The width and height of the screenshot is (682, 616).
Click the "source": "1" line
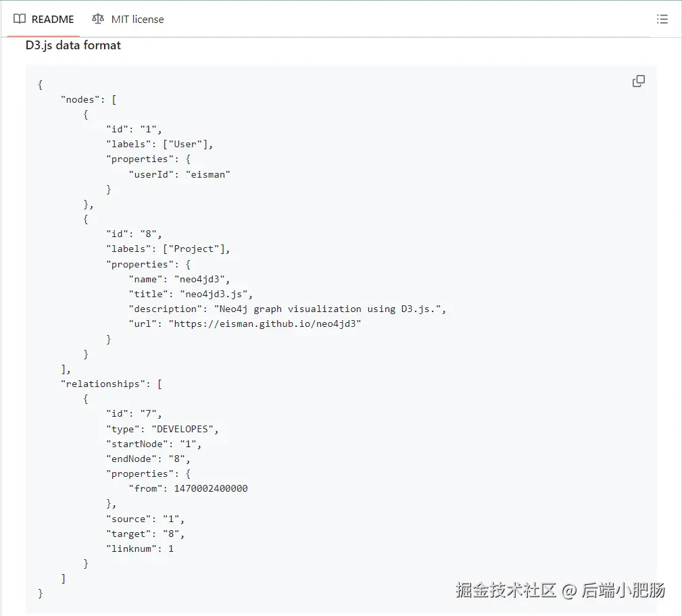[145, 519]
